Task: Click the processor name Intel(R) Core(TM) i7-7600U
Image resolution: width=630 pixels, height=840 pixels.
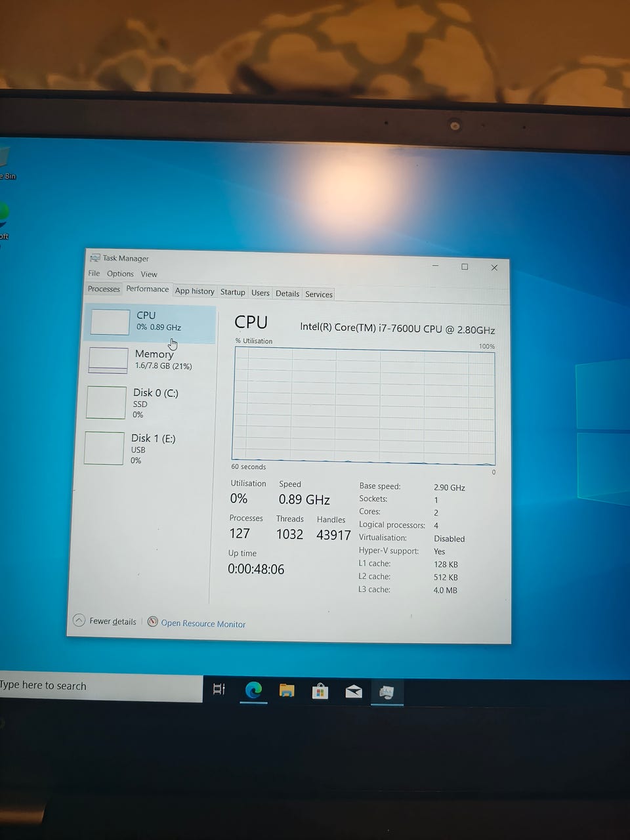Action: click(398, 328)
